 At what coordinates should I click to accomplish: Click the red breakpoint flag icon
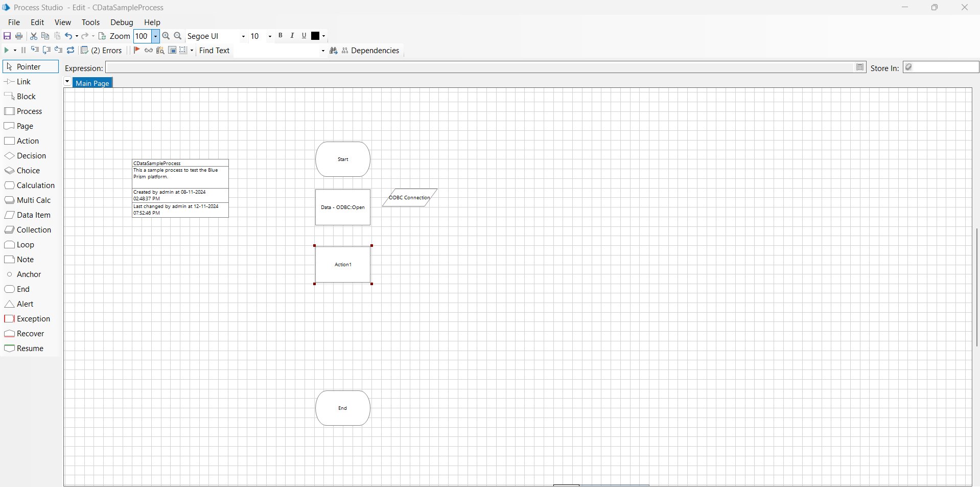click(x=136, y=50)
